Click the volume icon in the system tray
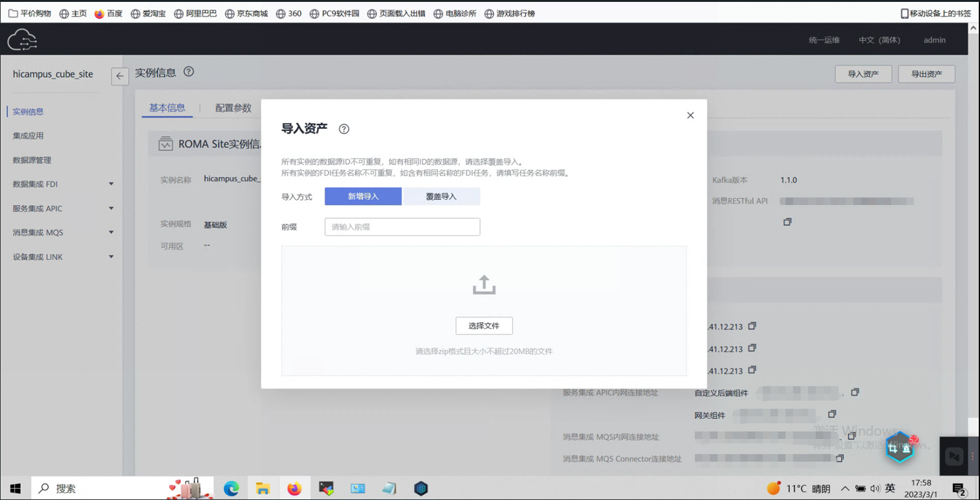The height and width of the screenshot is (500, 980). (x=875, y=489)
